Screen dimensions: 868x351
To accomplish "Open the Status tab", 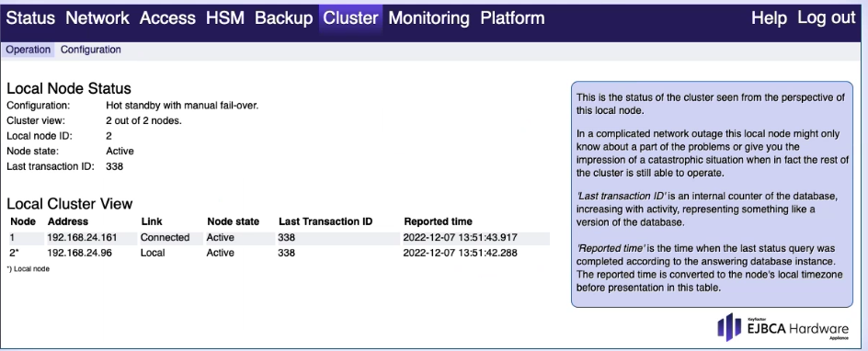I will [30, 18].
